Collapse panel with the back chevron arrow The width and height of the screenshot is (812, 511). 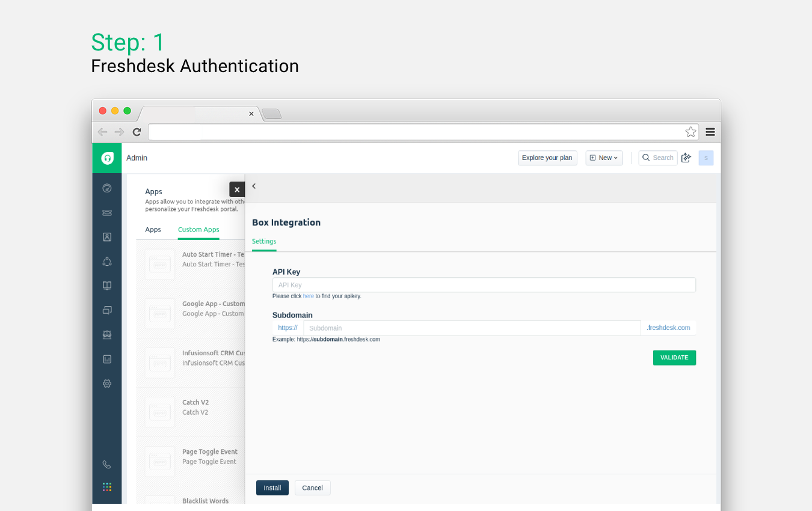tap(254, 186)
